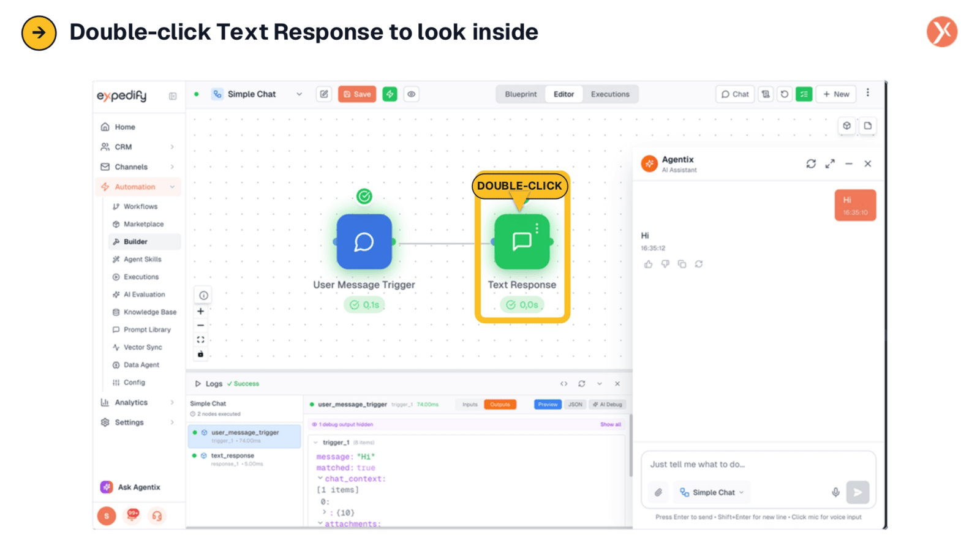Toggle the canvas lock icon
This screenshot has height=551, width=980.
[x=200, y=354]
